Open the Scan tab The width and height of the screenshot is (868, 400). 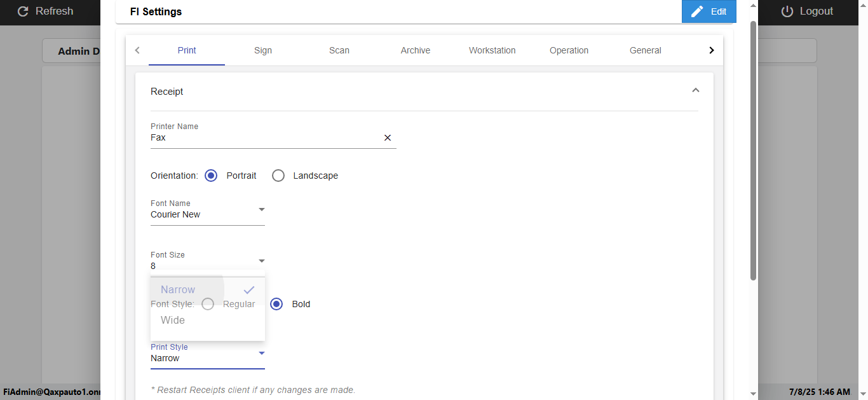click(x=339, y=50)
